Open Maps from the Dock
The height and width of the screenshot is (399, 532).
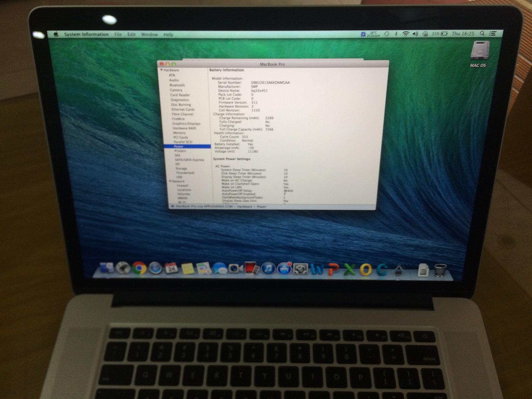tap(204, 268)
